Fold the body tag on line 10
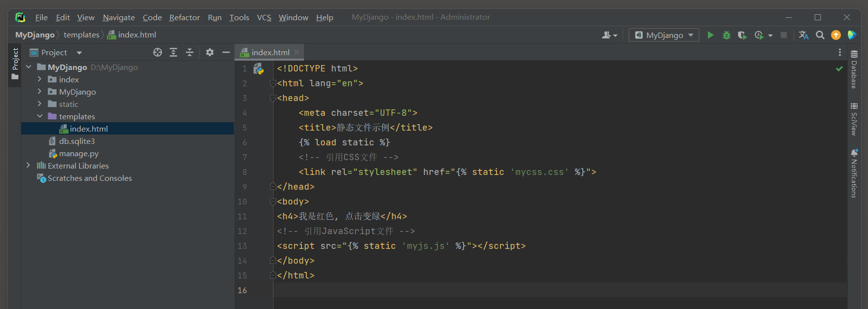This screenshot has height=309, width=868. 273,202
